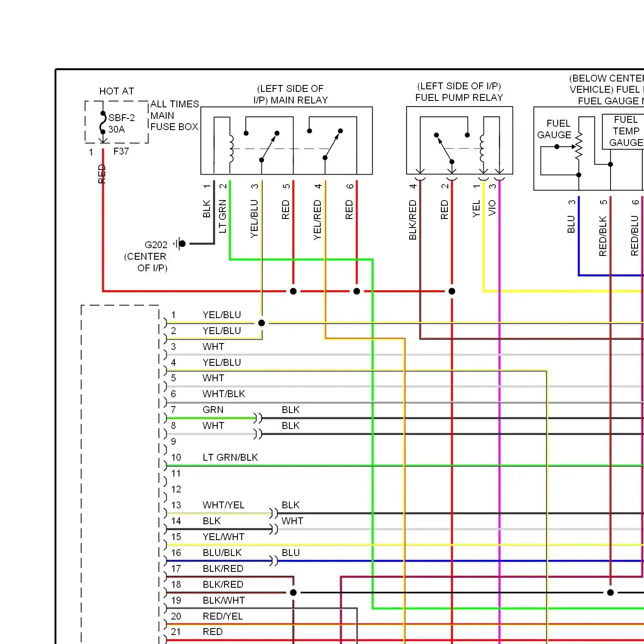Click row 19 BLK/WHT label

pos(224,600)
